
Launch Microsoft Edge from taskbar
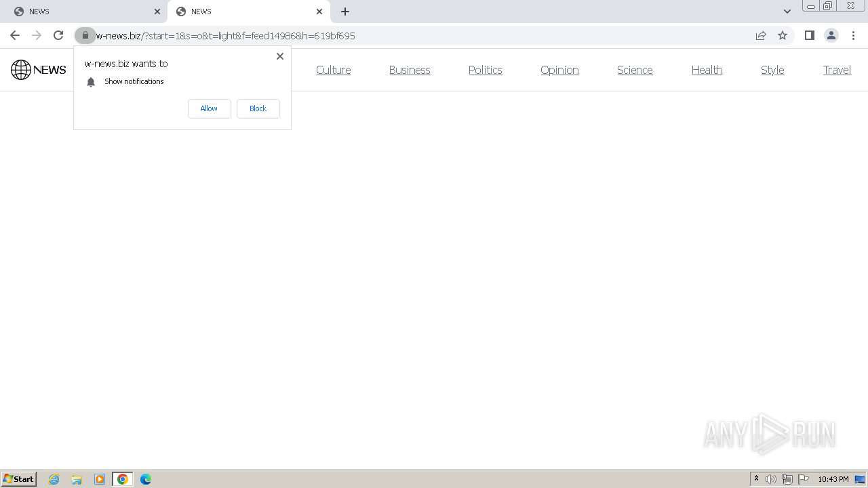click(146, 479)
